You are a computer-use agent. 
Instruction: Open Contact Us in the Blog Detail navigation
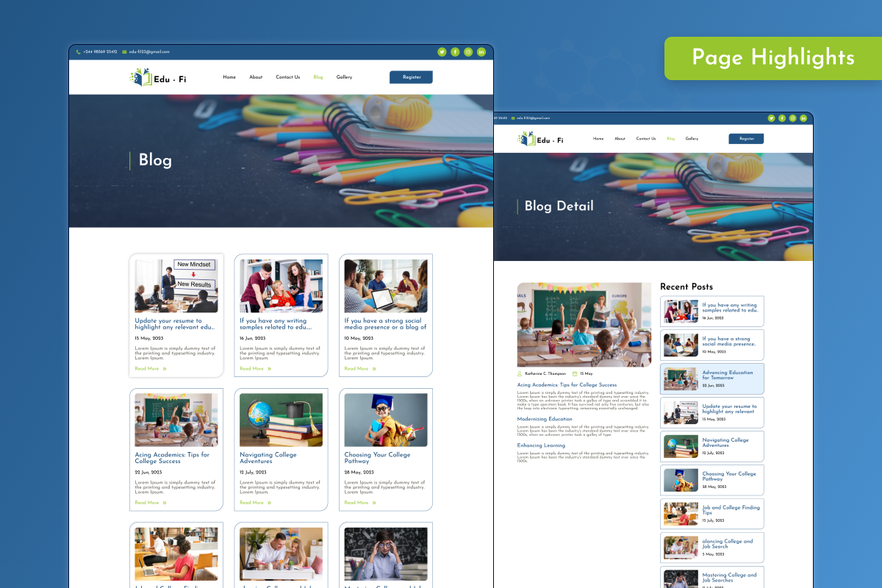[x=646, y=138]
